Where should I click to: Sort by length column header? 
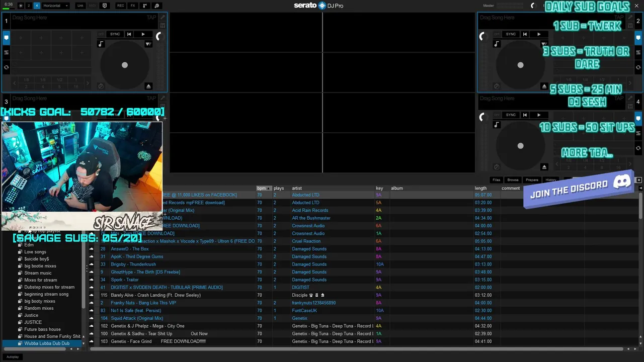click(480, 188)
